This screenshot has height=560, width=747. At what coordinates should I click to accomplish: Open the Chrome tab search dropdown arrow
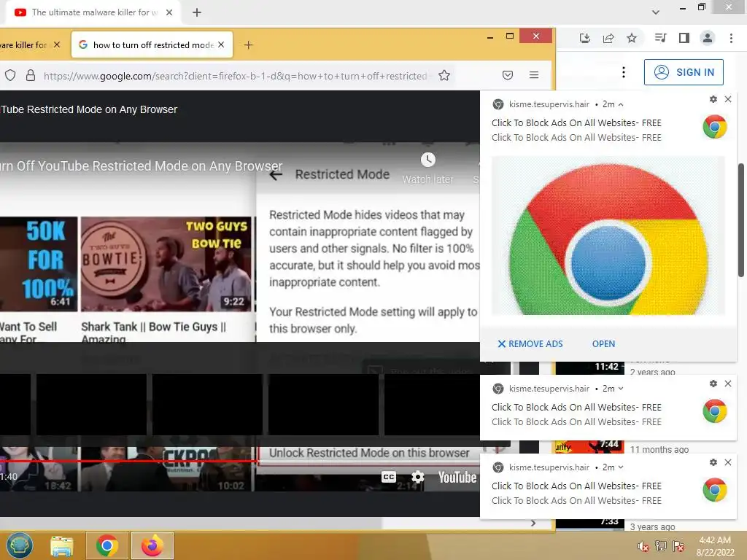click(x=656, y=12)
